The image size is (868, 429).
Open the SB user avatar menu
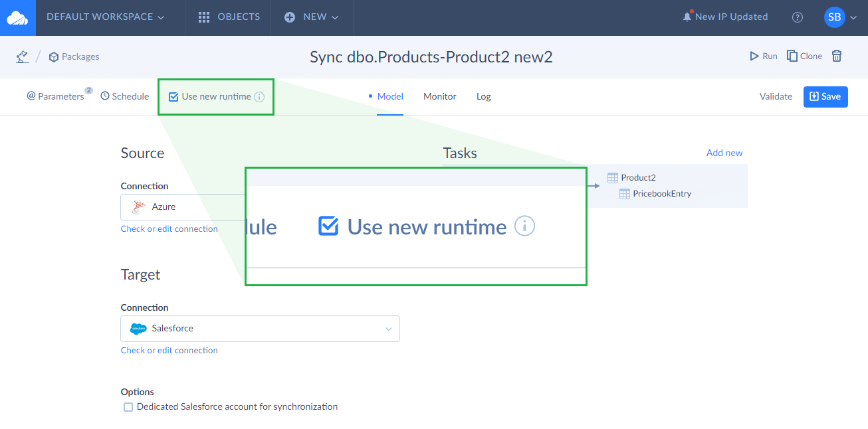(834, 17)
